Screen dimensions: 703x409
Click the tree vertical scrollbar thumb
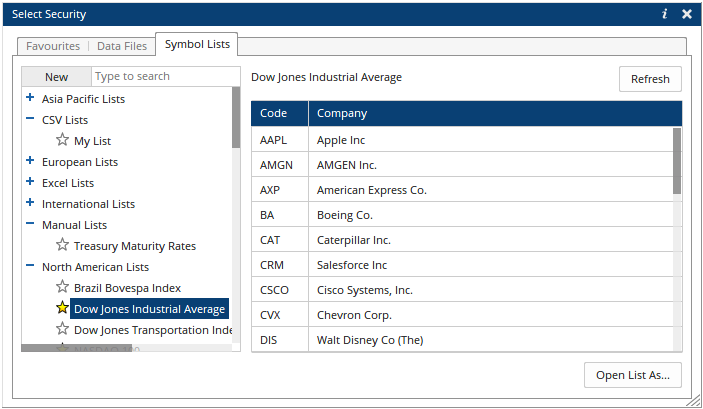[236, 117]
